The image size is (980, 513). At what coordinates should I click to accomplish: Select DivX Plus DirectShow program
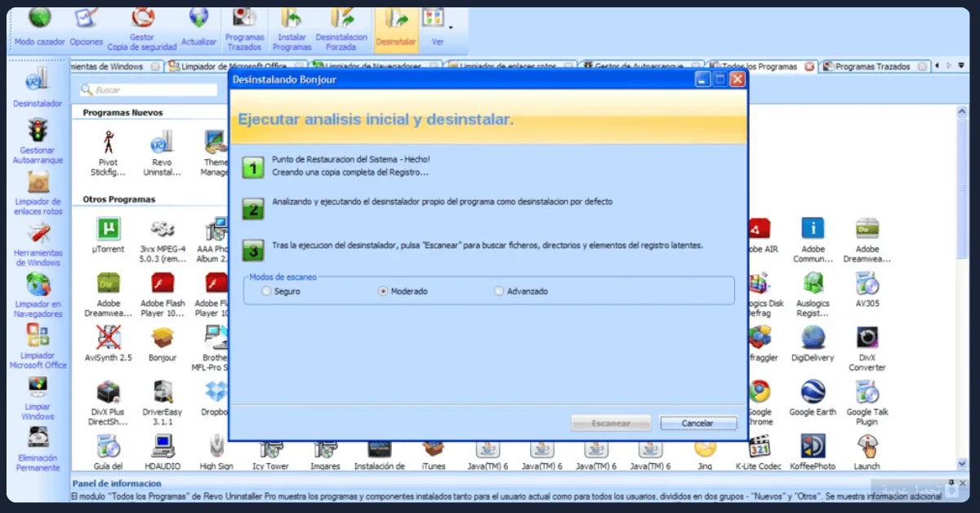point(108,403)
